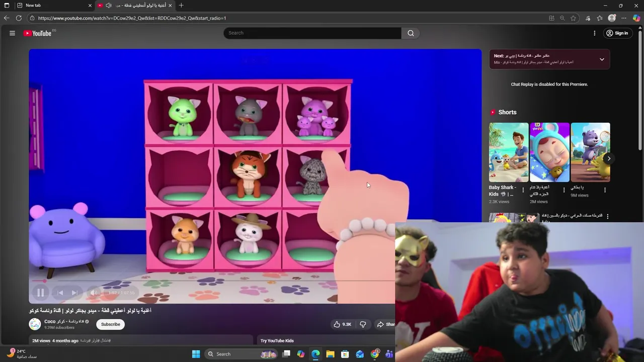The image size is (644, 362).
Task: Focus the YouTube search field
Action: [312, 33]
